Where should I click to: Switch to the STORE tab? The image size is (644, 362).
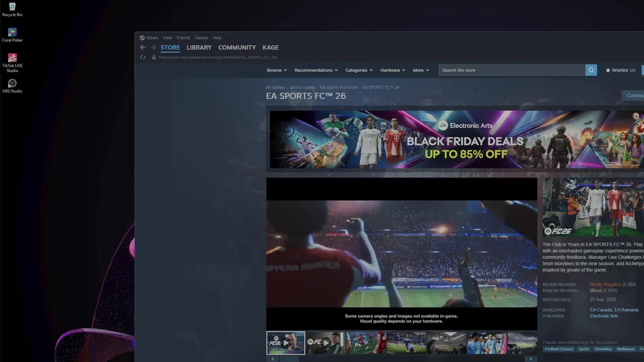tap(170, 47)
